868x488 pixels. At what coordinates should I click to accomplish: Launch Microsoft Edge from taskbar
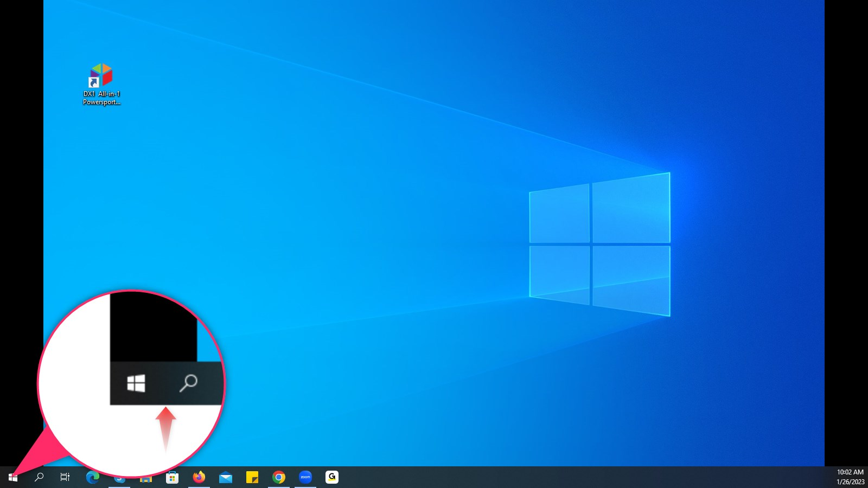[x=93, y=477]
